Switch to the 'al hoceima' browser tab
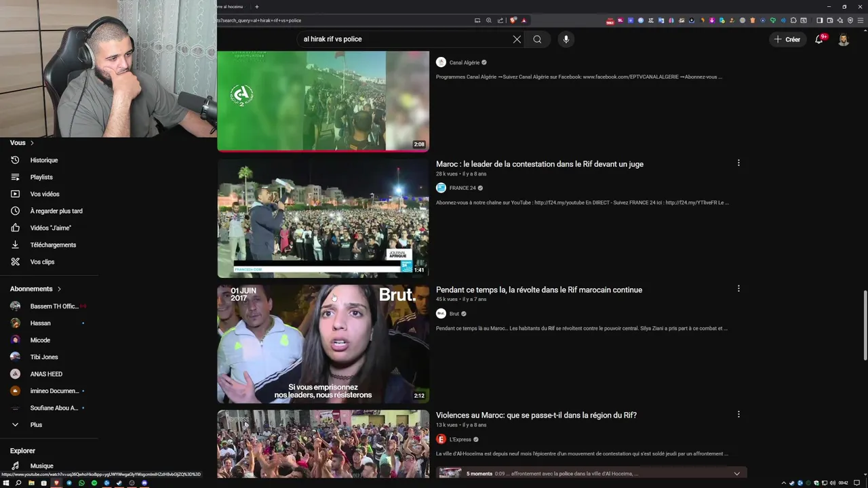The width and height of the screenshot is (868, 488). (x=231, y=7)
